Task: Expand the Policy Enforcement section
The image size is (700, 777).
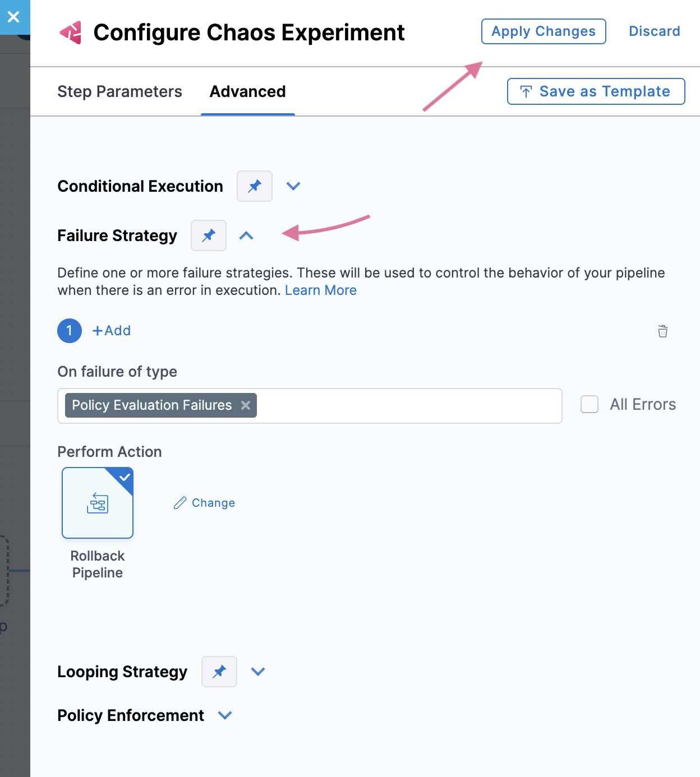Action: tap(225, 715)
